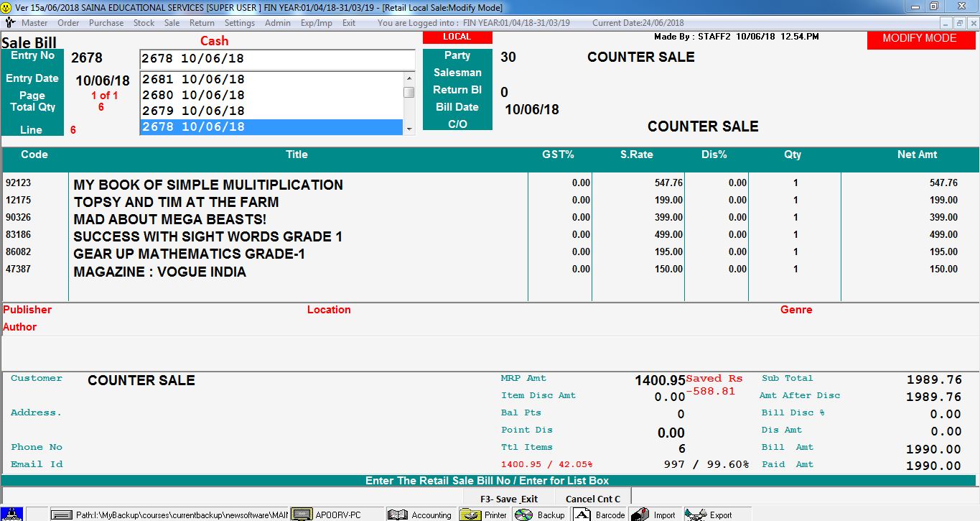Click the APOORV-PC computer icon

point(302,515)
